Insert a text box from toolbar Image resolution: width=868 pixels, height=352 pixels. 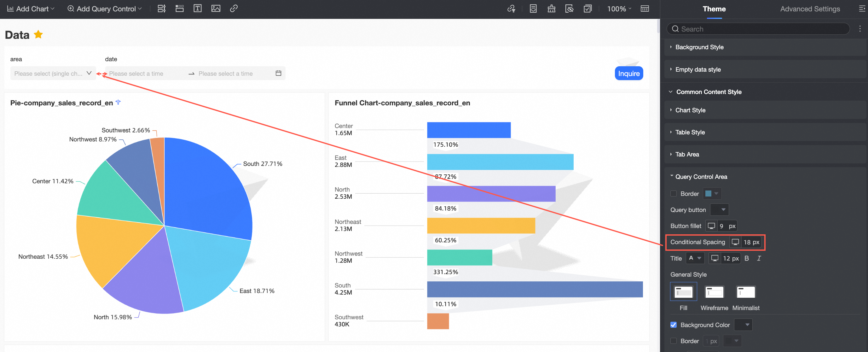(x=197, y=9)
